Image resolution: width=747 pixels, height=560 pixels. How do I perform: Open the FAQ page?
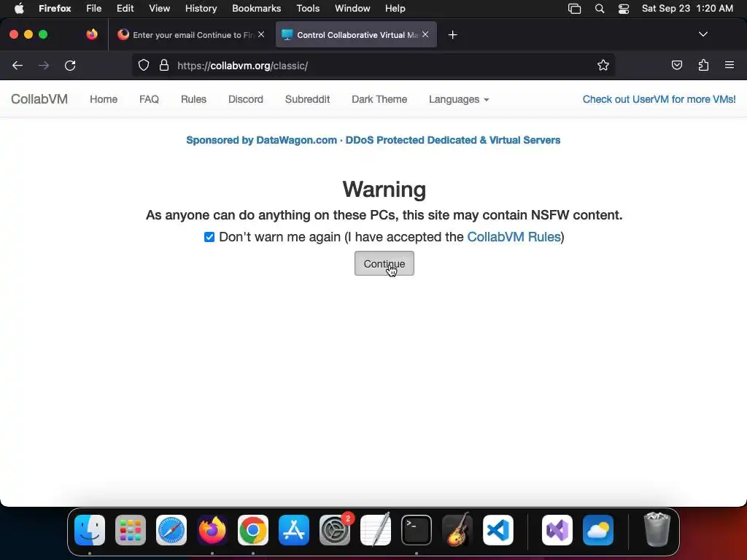(x=149, y=99)
